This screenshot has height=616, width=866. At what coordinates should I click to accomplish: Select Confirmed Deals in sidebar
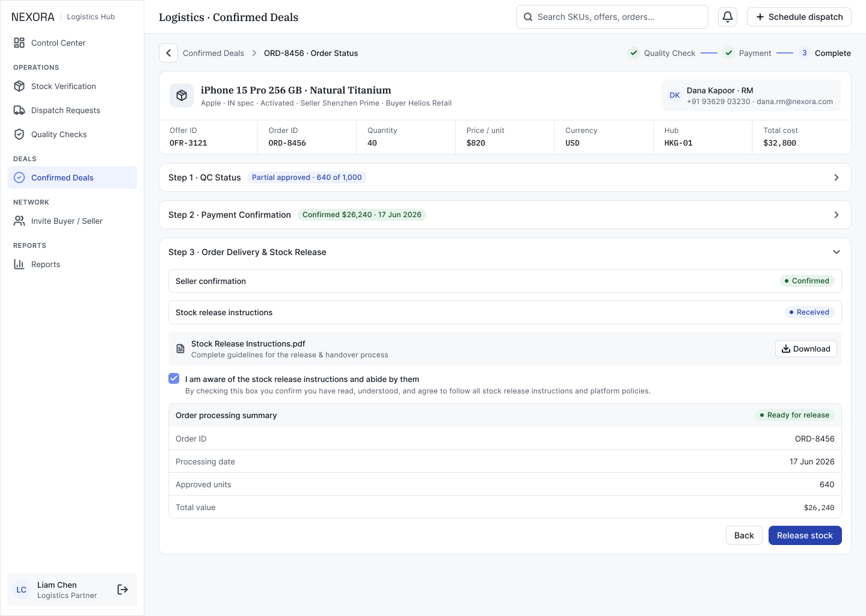click(72, 177)
